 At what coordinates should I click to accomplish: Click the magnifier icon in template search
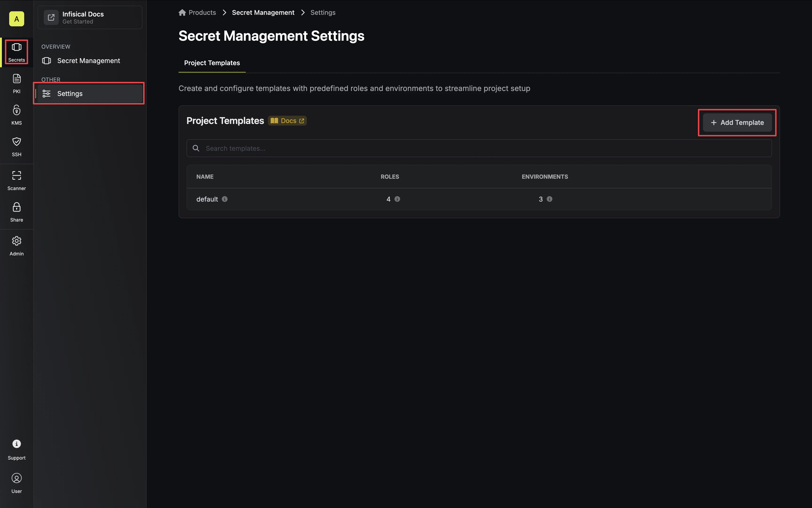tap(196, 148)
